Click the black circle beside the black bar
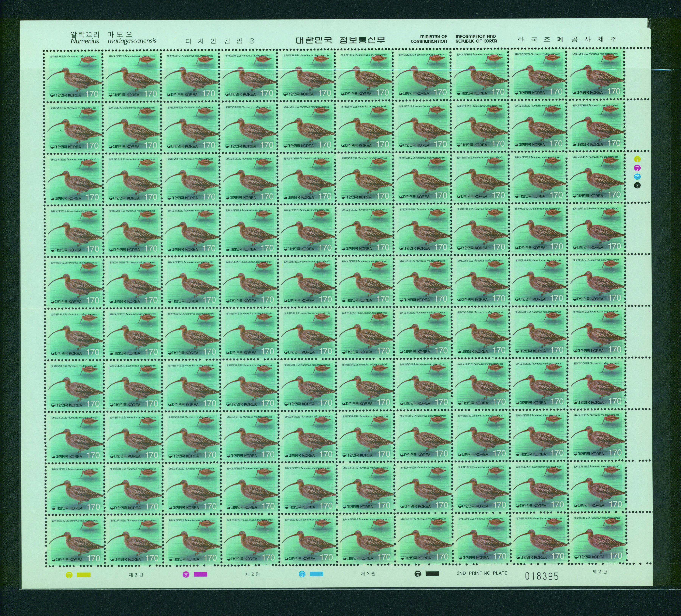 click(418, 574)
